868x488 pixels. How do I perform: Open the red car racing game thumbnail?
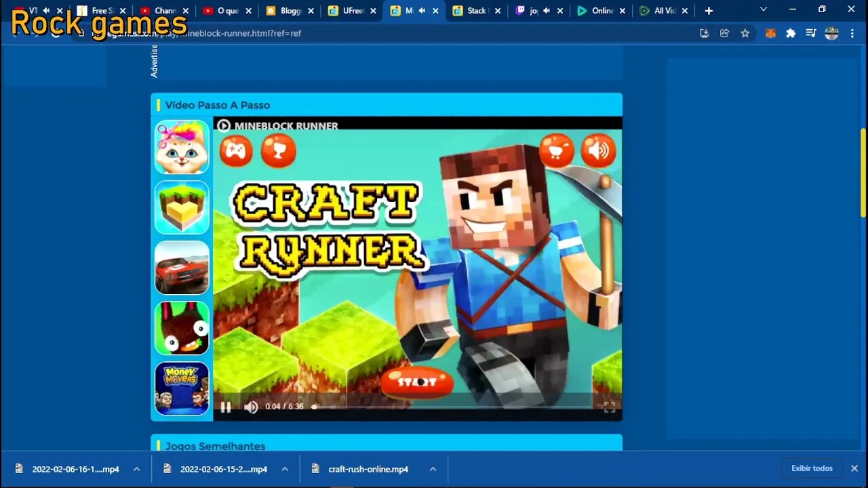click(182, 268)
